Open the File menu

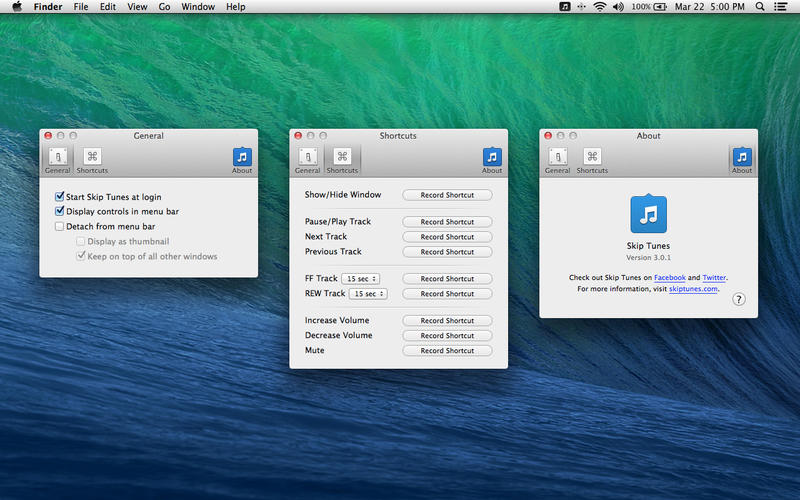(81, 7)
